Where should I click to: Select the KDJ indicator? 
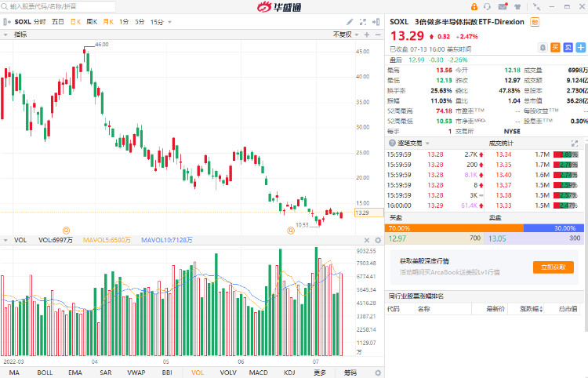pyautogui.click(x=289, y=373)
